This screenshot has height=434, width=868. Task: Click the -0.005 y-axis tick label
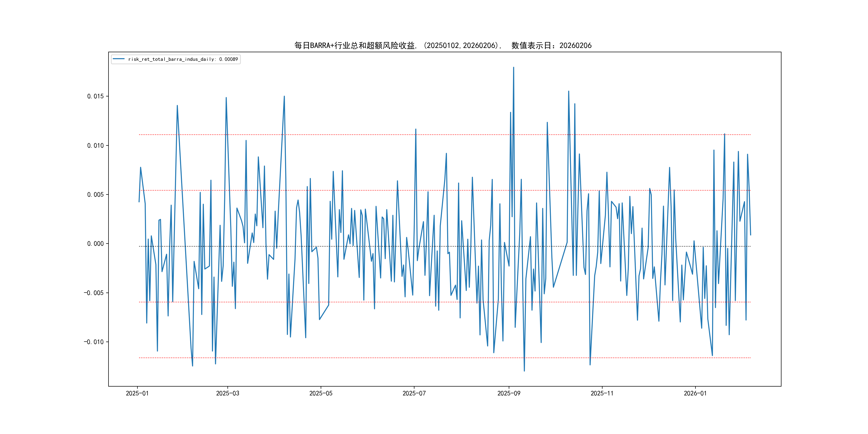94,293
